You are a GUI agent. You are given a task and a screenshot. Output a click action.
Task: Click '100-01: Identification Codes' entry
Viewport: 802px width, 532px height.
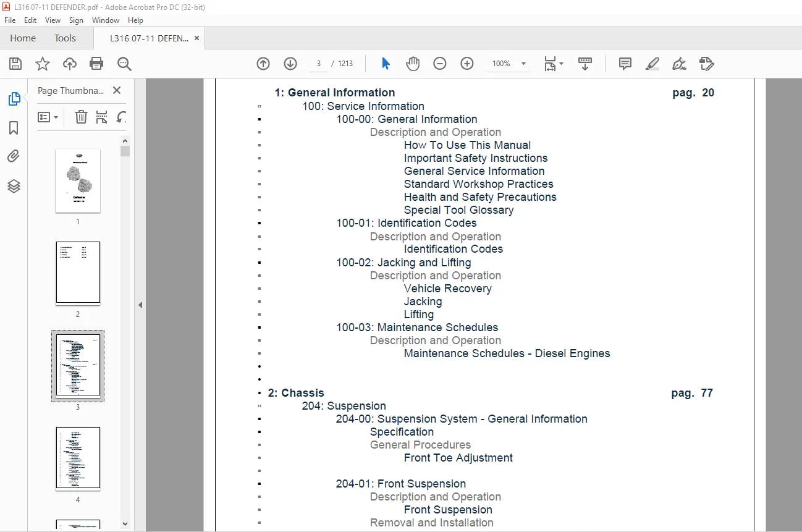pyautogui.click(x=406, y=223)
